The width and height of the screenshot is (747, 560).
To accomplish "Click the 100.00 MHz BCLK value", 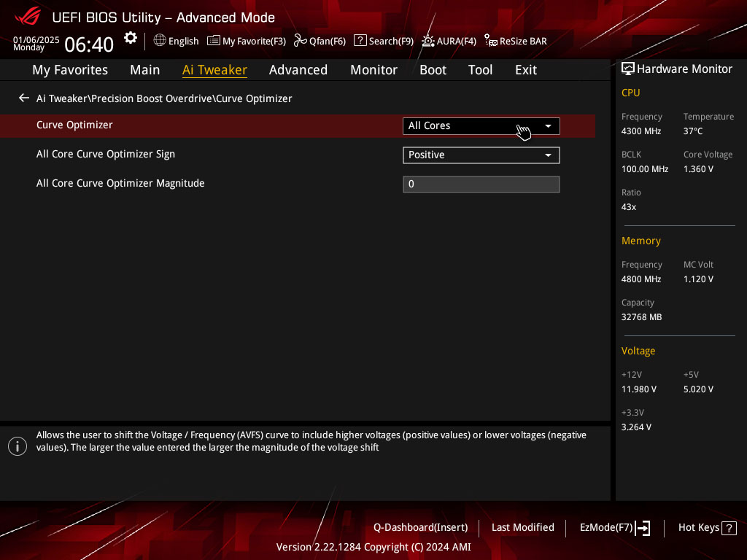I will (645, 169).
